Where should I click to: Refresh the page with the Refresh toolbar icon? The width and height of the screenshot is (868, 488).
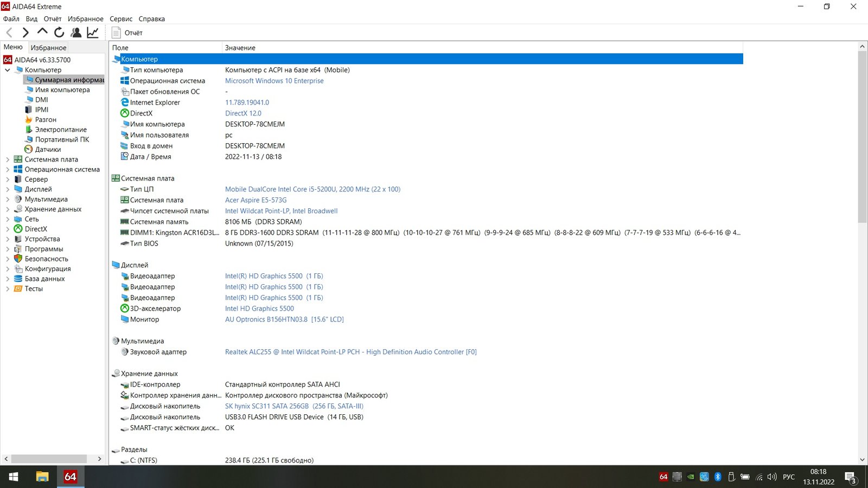coord(59,33)
